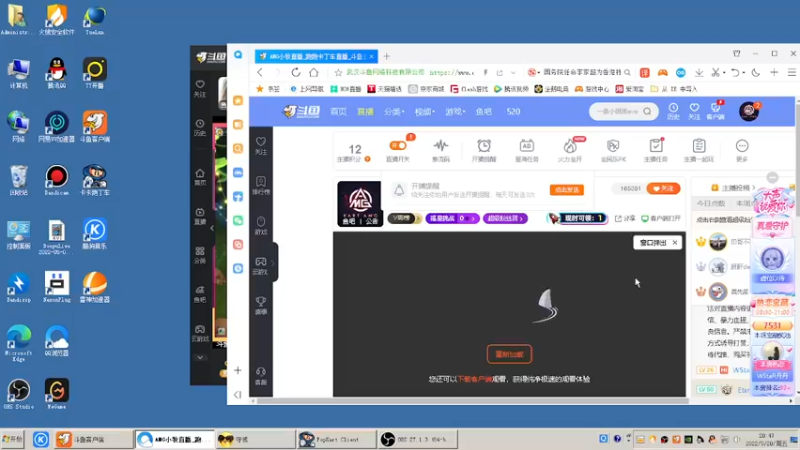Collapse browser sidebar with bottom arrow
Image resolution: width=800 pixels, height=450 pixels.
[x=238, y=394]
